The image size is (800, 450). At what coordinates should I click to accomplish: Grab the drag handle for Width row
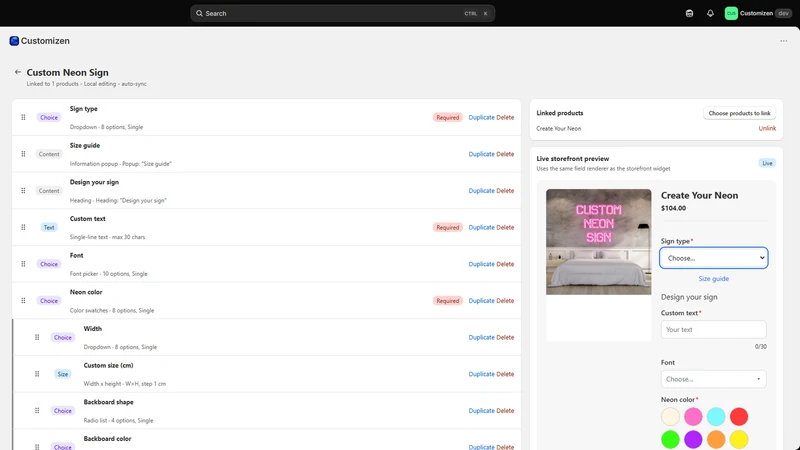tap(37, 337)
